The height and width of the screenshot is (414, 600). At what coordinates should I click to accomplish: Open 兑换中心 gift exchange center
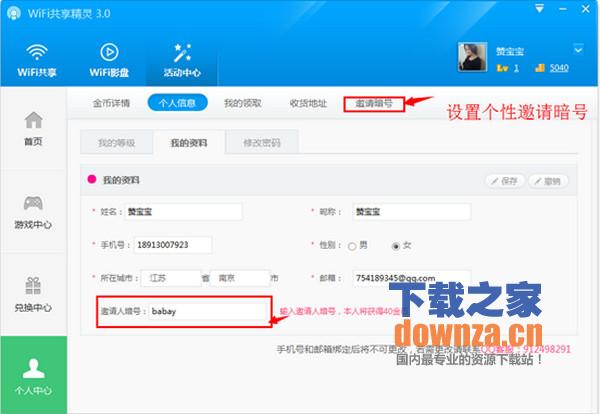coord(33,295)
